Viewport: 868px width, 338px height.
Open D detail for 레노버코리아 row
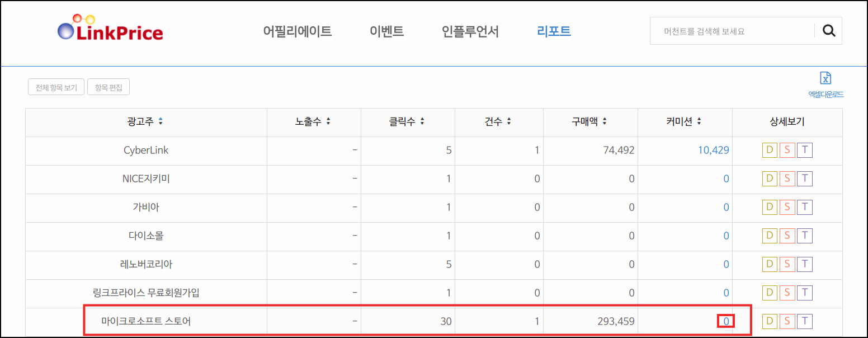click(x=770, y=264)
